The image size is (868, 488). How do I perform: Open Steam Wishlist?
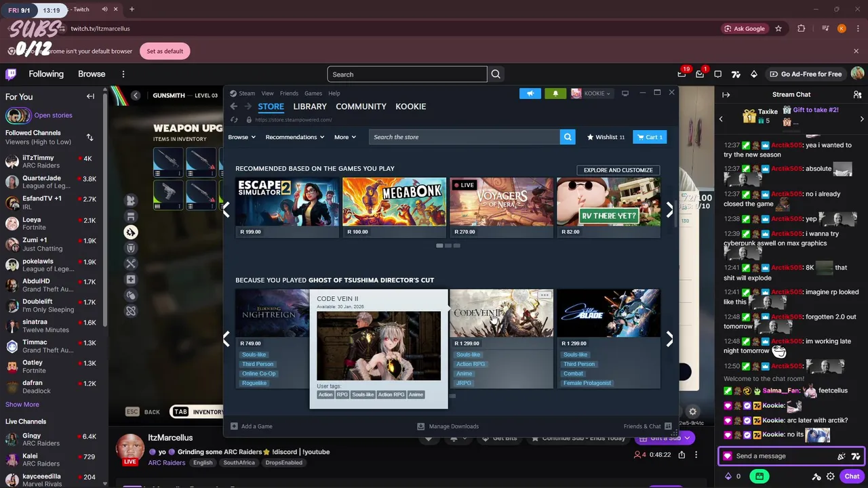(606, 137)
